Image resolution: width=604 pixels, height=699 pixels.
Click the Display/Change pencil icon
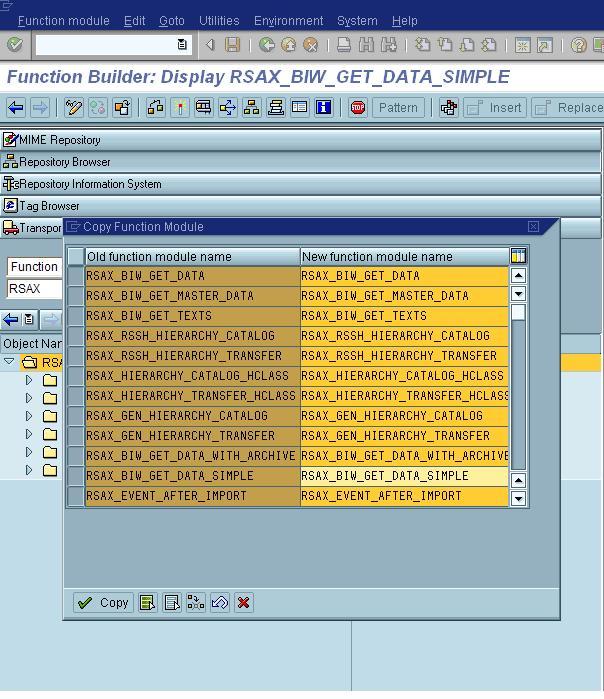pyautogui.click(x=74, y=107)
